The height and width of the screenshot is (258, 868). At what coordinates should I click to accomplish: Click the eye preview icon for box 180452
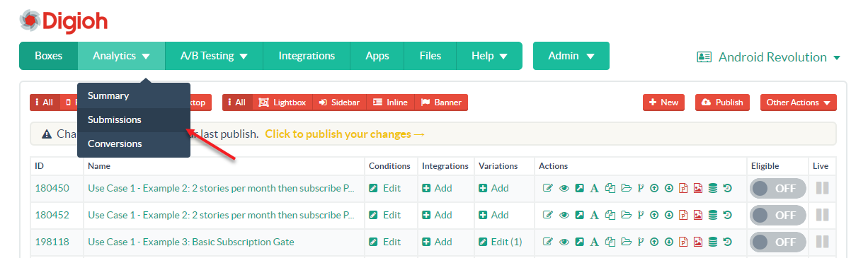point(564,215)
